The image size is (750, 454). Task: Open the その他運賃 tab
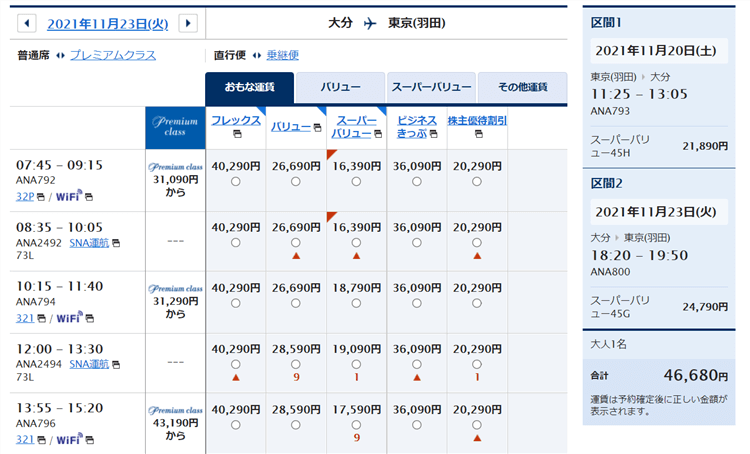tap(522, 88)
